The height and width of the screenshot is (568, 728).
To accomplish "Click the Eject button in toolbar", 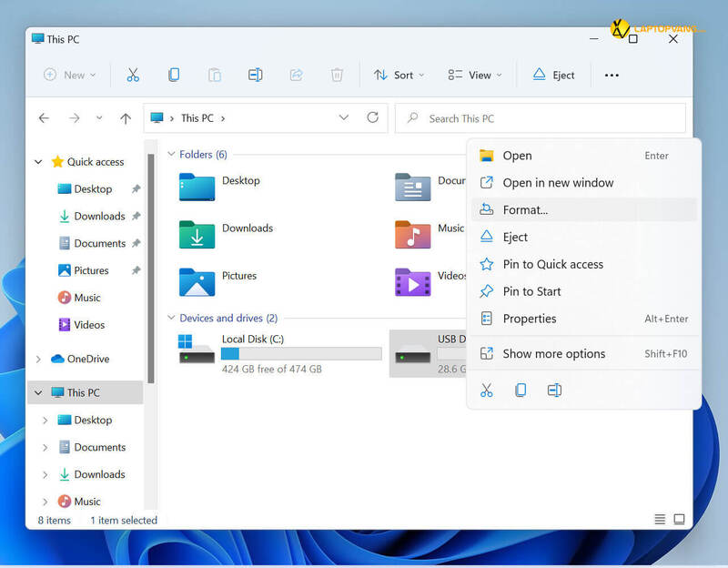I will coord(553,75).
